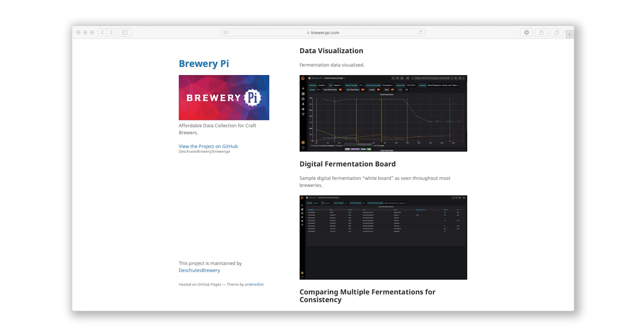The height and width of the screenshot is (335, 644).
Task: Open the Brewery Pi title link
Action: click(204, 64)
